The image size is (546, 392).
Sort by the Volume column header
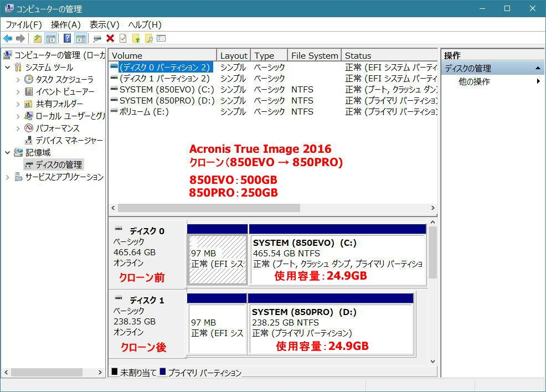163,56
